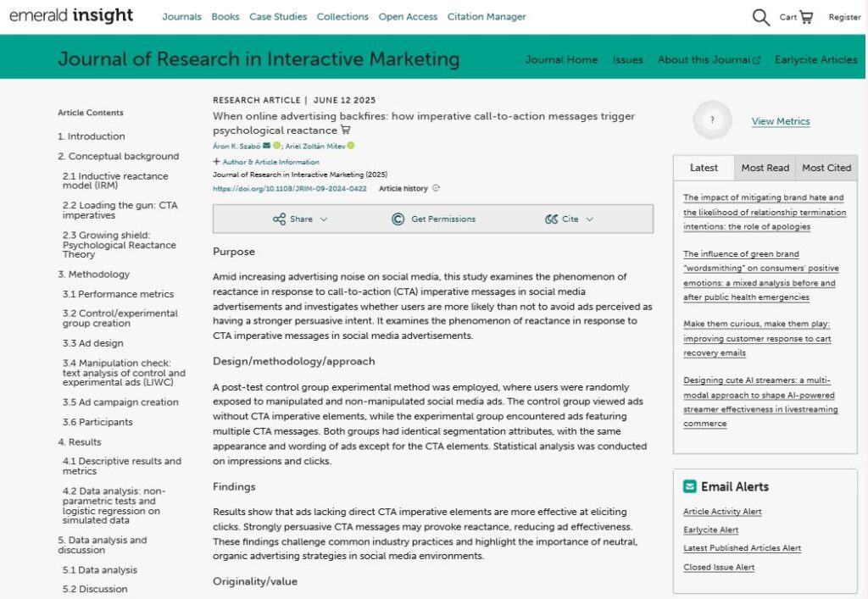
Task: Open the Earlycite Articles navigation item
Action: coord(815,60)
